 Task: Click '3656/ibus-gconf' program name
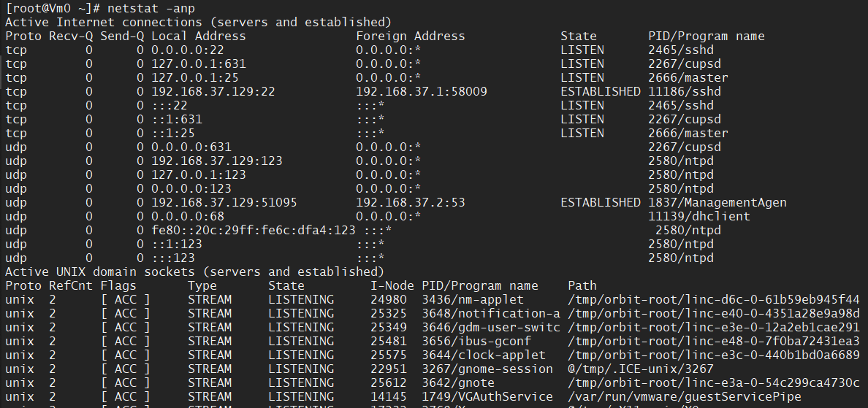point(476,341)
